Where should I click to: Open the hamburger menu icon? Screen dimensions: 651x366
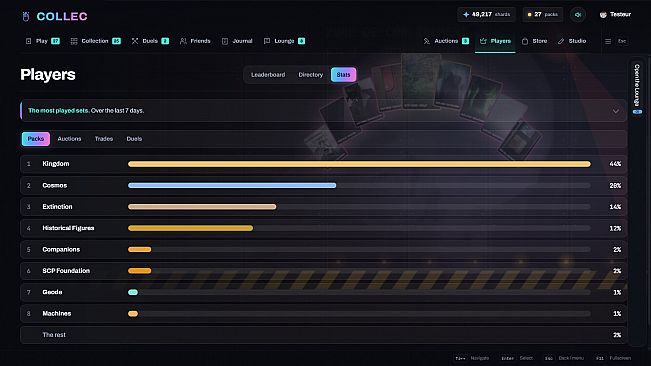tap(608, 41)
